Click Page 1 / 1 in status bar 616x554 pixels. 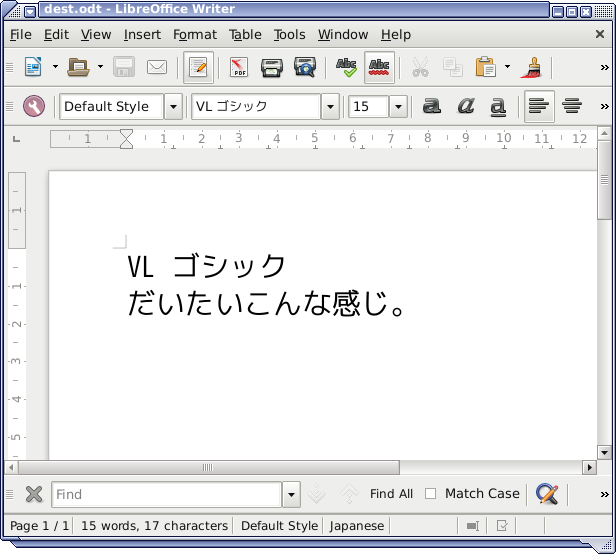39,526
